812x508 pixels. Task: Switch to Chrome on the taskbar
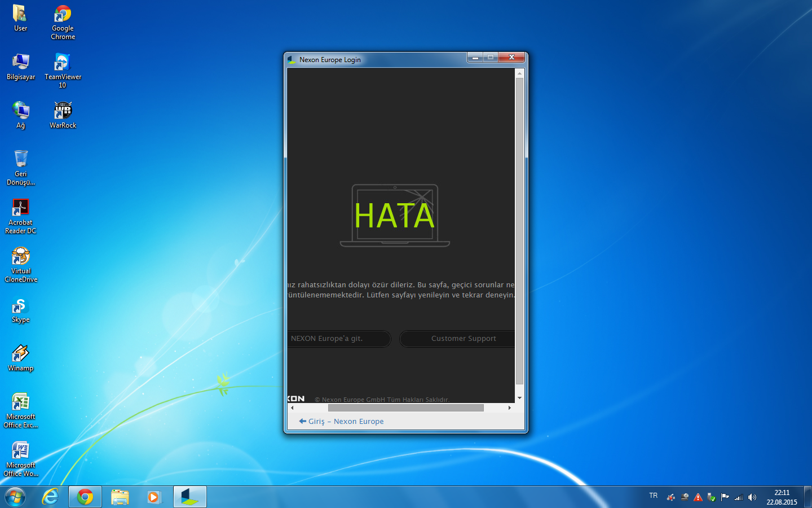[x=85, y=497]
